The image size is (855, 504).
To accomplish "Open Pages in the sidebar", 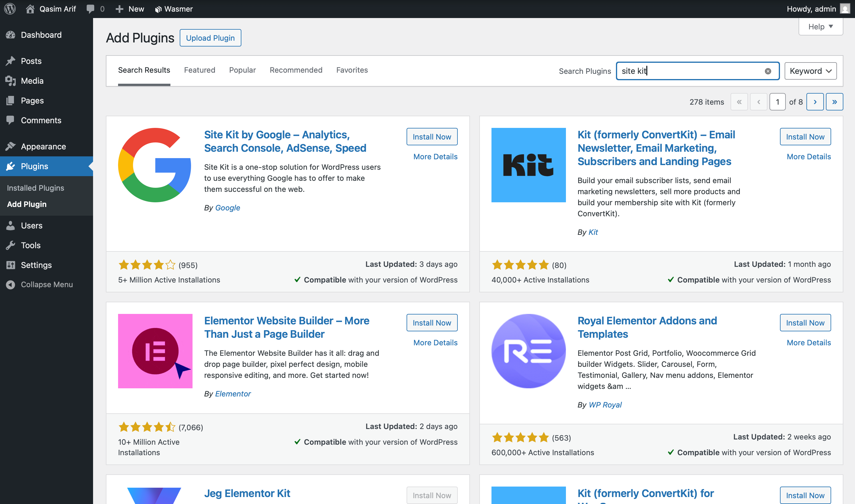I will pyautogui.click(x=47, y=100).
